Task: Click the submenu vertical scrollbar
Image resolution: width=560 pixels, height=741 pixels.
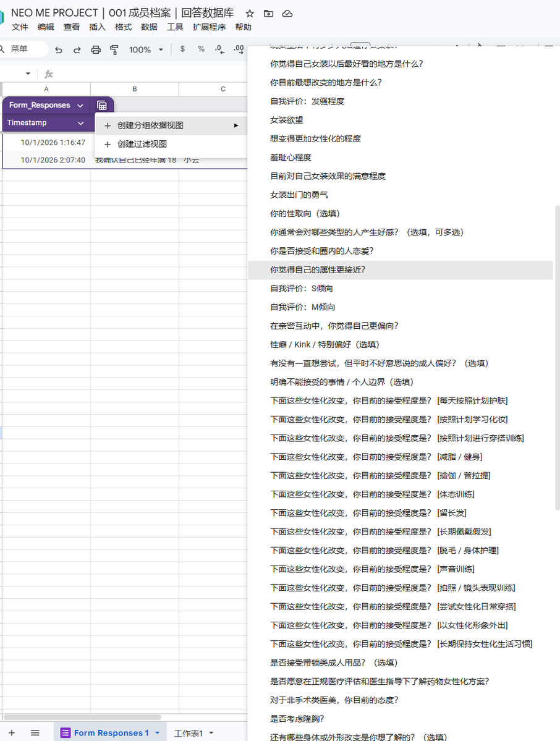Action: click(557, 358)
